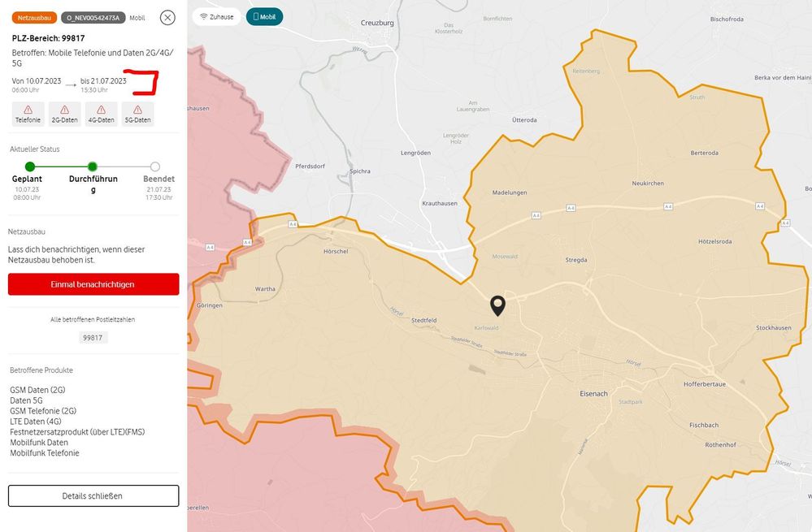Viewport: 812px width, 532px height.
Task: Click the Hörschel label on the map
Action: pyautogui.click(x=336, y=251)
